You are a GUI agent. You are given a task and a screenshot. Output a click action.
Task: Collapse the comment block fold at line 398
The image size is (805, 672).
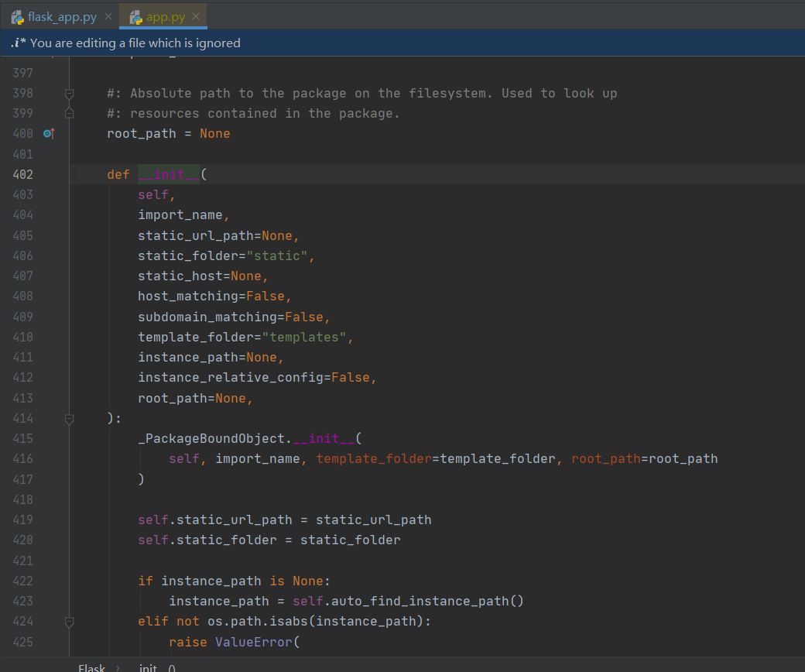coord(69,94)
